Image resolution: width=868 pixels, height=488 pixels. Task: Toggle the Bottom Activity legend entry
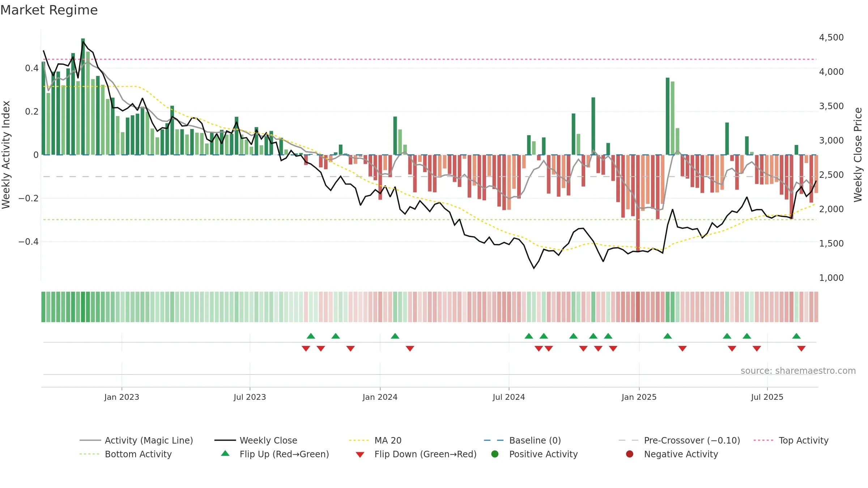coord(125,454)
